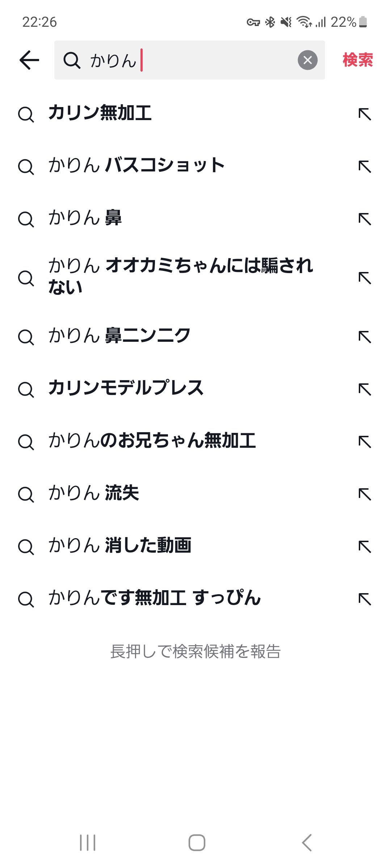Search for かりん 消した動画 from suggestions
Screen dimensions: 391x868
pos(120,545)
